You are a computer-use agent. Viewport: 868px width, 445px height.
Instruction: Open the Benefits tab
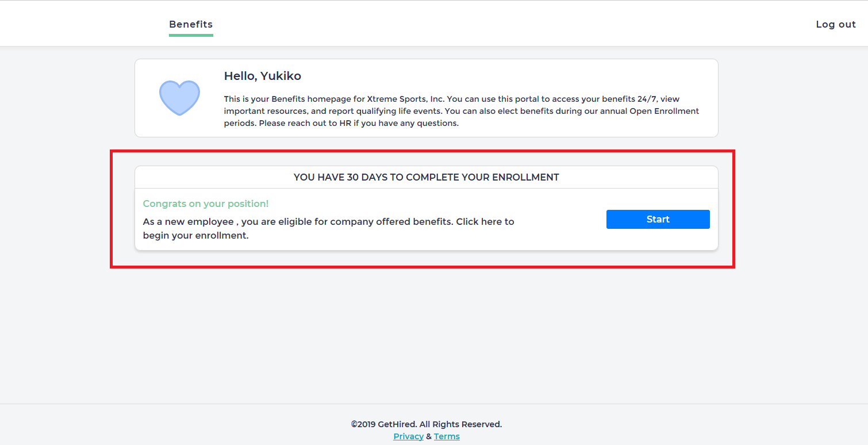[191, 24]
